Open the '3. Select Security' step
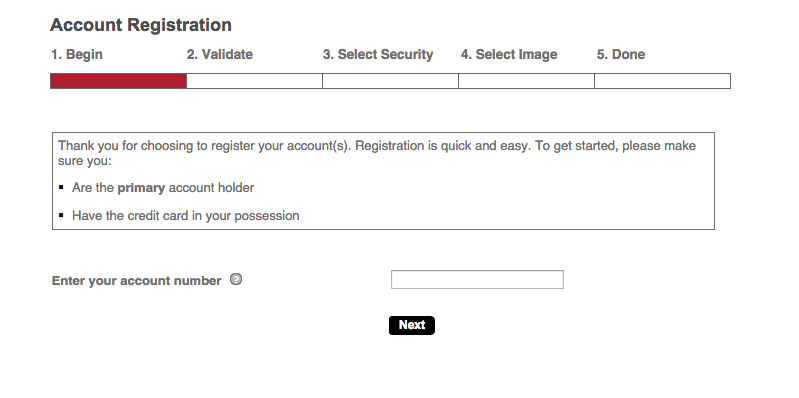The height and width of the screenshot is (398, 799). click(x=378, y=55)
